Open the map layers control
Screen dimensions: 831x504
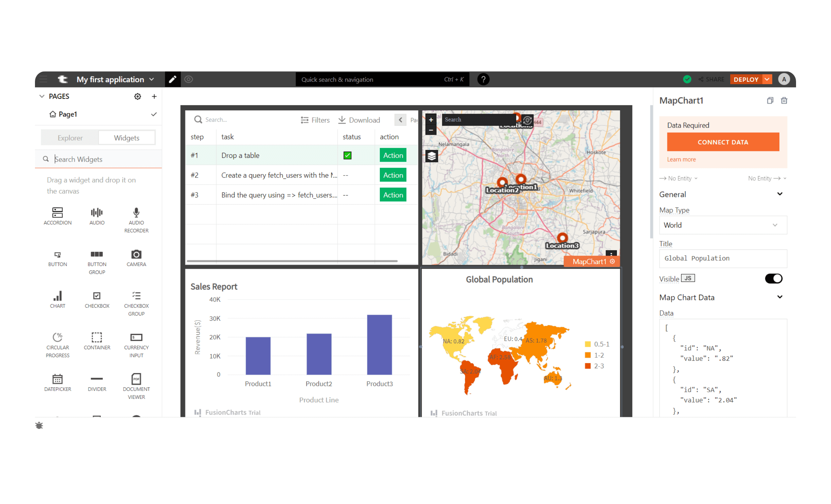click(x=432, y=156)
